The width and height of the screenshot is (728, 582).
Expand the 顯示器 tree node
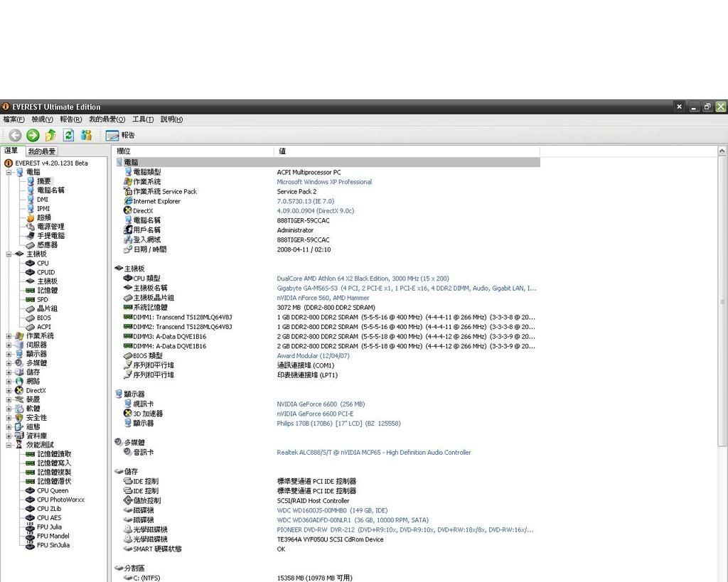click(9, 354)
